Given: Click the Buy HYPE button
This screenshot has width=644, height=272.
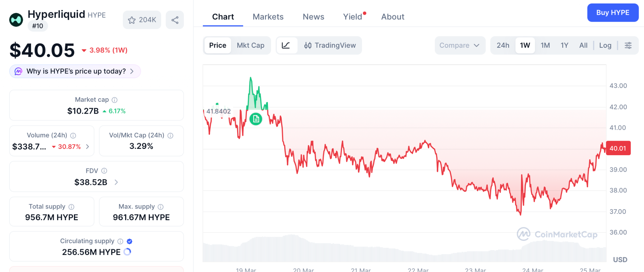Looking at the screenshot, I should coord(613,13).
